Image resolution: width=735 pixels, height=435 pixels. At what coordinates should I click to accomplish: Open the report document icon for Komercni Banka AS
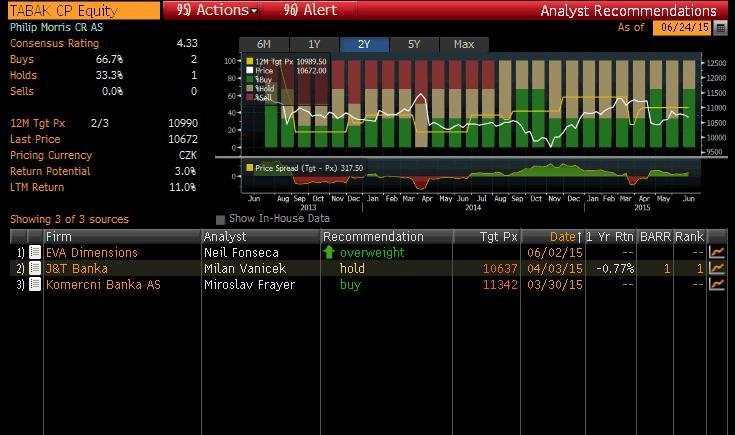pyautogui.click(x=35, y=284)
